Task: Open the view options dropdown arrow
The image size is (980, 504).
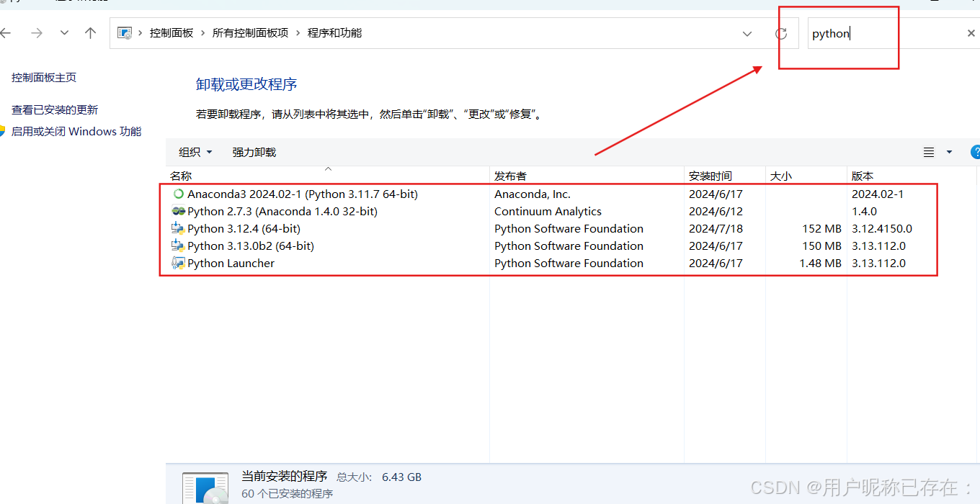Action: tap(949, 152)
